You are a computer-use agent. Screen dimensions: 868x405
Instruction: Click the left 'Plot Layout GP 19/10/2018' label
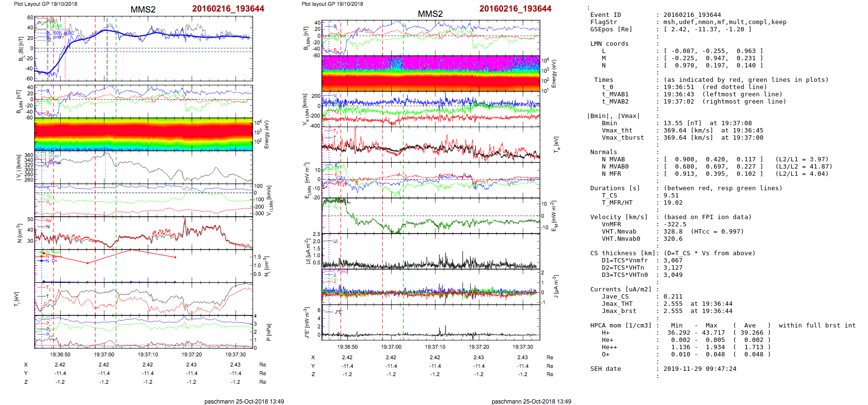pos(45,4)
